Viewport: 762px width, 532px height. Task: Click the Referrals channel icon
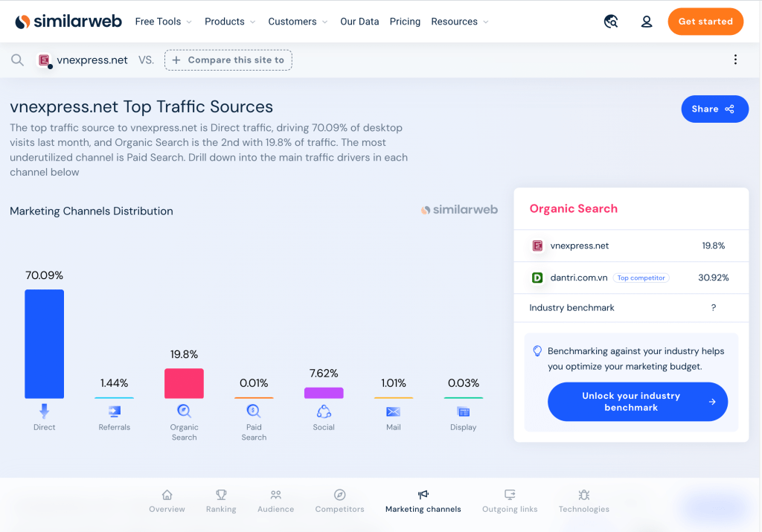pyautogui.click(x=114, y=411)
